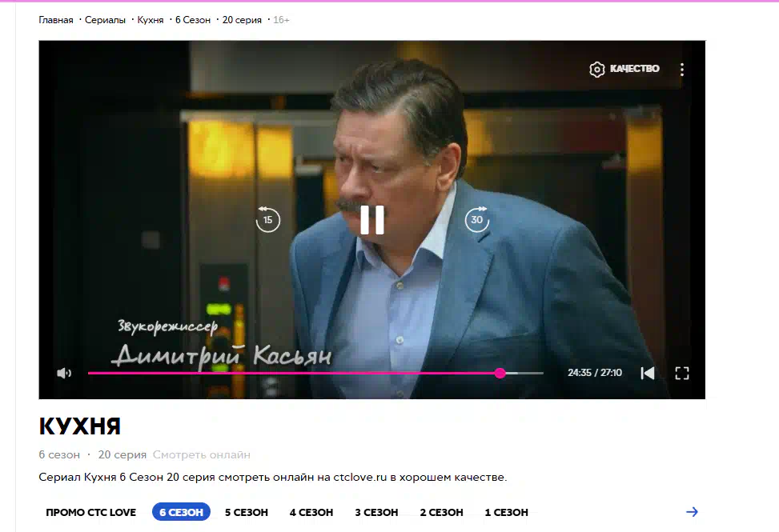Pause the video playback
The image size is (779, 532).
[x=372, y=220]
